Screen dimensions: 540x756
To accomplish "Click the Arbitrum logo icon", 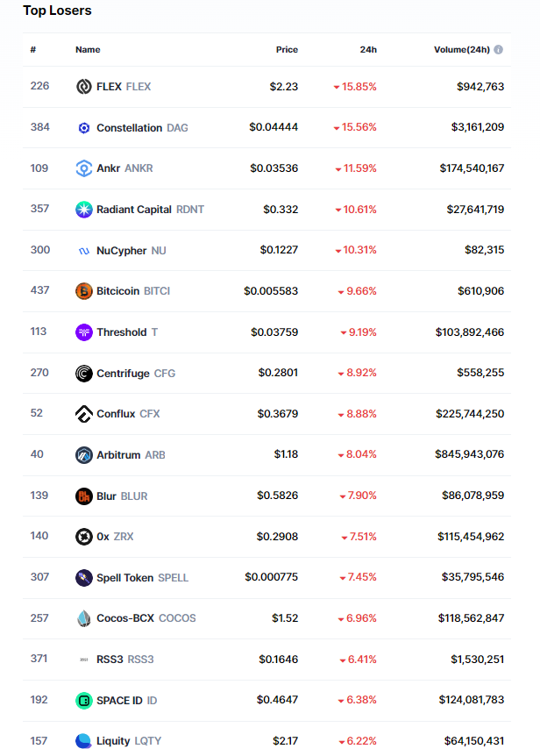I will click(84, 455).
